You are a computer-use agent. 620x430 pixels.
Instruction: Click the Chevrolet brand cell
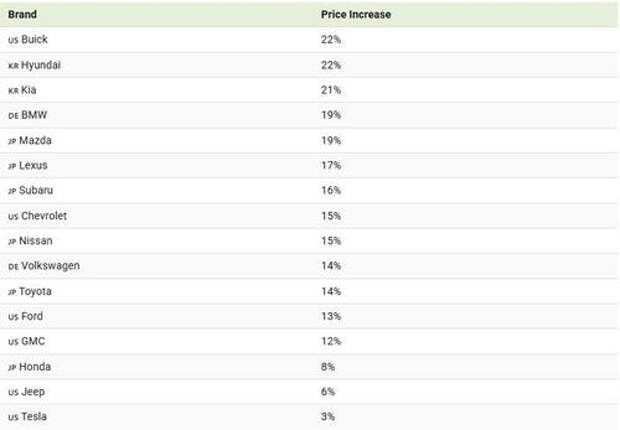pos(44,216)
